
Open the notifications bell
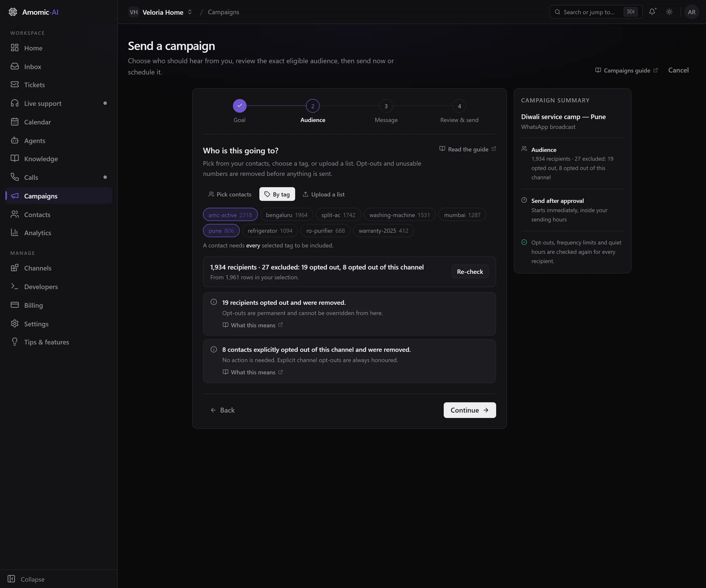pos(652,12)
